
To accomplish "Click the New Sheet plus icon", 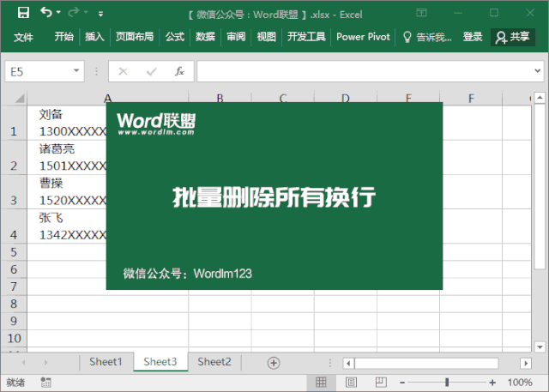I will coord(274,363).
